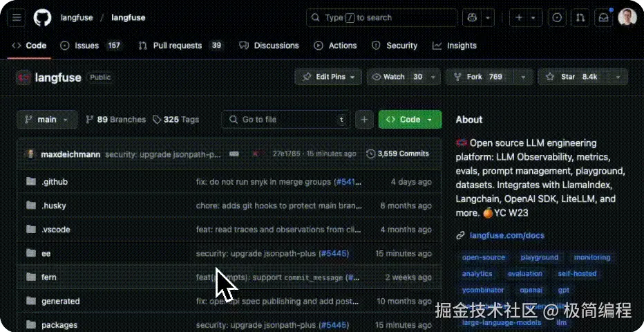This screenshot has height=332, width=644.
Task: Open the issues icon in header
Action: [557, 18]
